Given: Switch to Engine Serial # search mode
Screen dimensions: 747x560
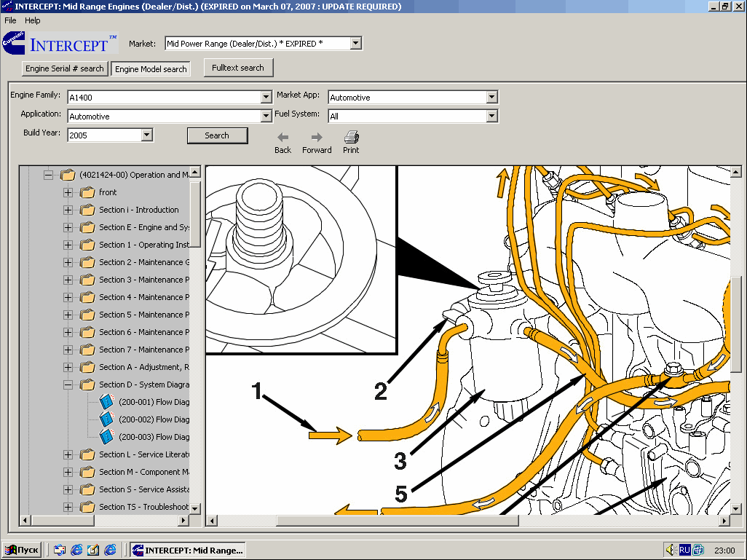Looking at the screenshot, I should coord(65,68).
